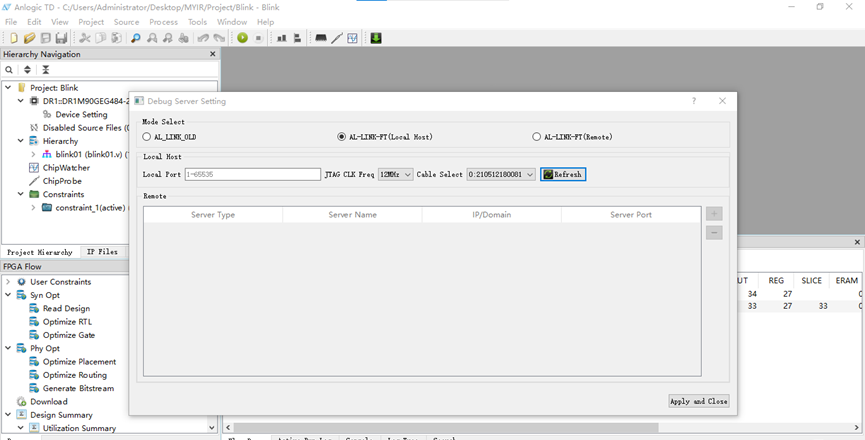This screenshot has width=865, height=440.
Task: Expand User Constraints in FPGA Flow
Action: [8, 282]
